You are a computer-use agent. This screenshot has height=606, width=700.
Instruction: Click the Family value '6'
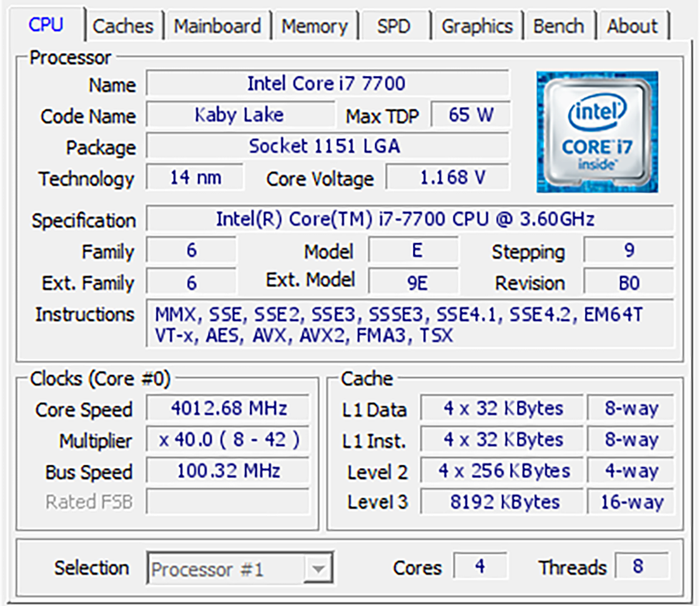(x=191, y=250)
